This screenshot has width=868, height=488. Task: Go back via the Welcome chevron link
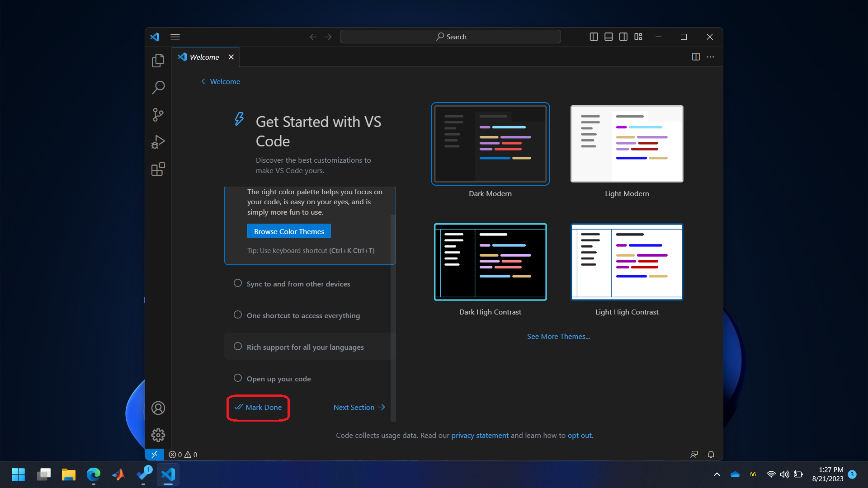221,81
